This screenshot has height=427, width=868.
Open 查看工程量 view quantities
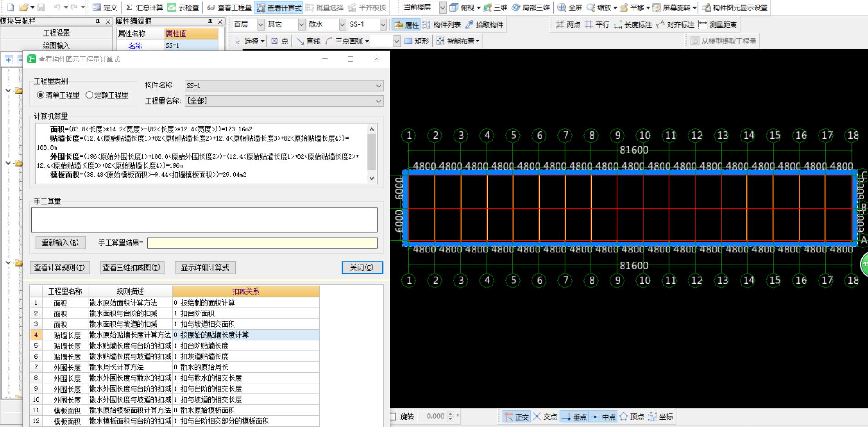click(229, 8)
